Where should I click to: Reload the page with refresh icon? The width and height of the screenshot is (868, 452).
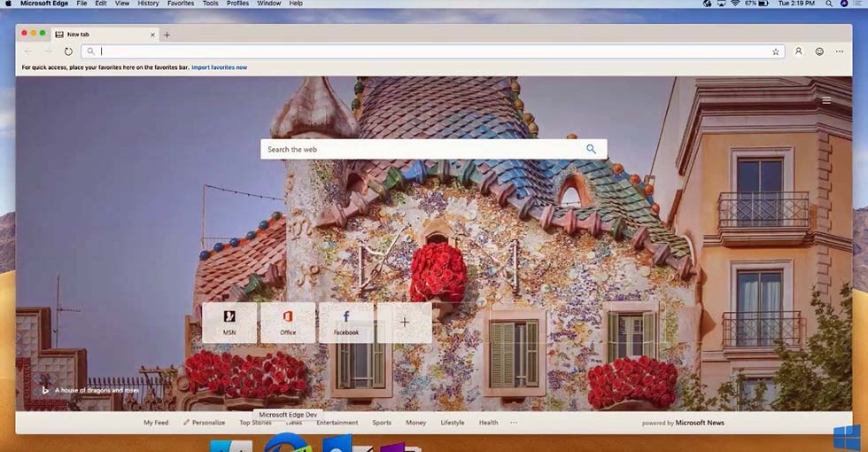pyautogui.click(x=68, y=51)
